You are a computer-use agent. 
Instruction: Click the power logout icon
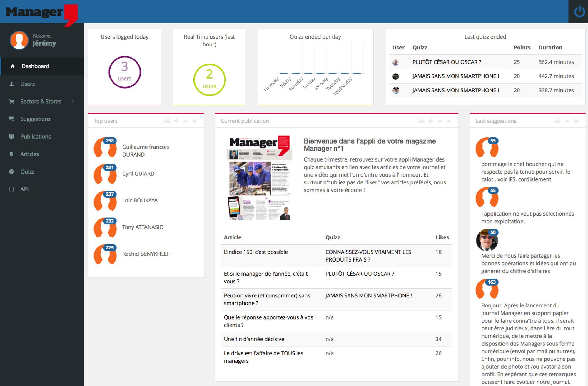[579, 12]
